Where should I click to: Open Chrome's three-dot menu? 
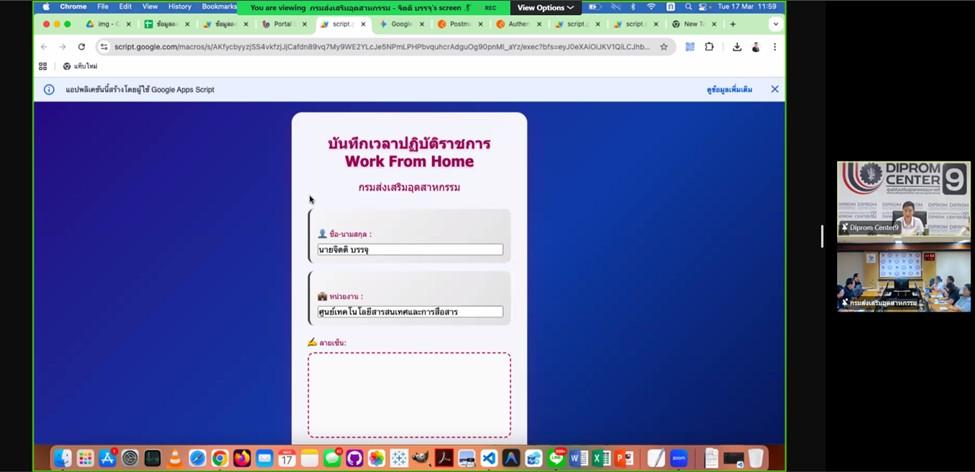click(x=774, y=46)
